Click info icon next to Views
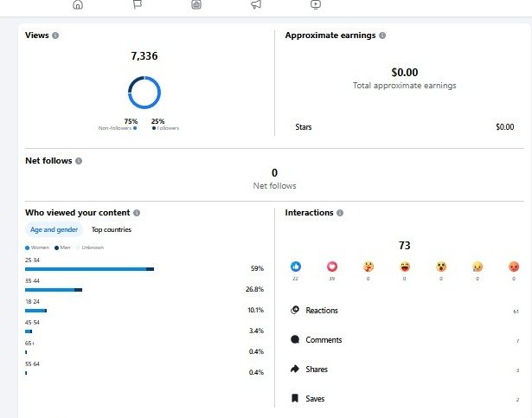The height and width of the screenshot is (418, 532). 55,36
